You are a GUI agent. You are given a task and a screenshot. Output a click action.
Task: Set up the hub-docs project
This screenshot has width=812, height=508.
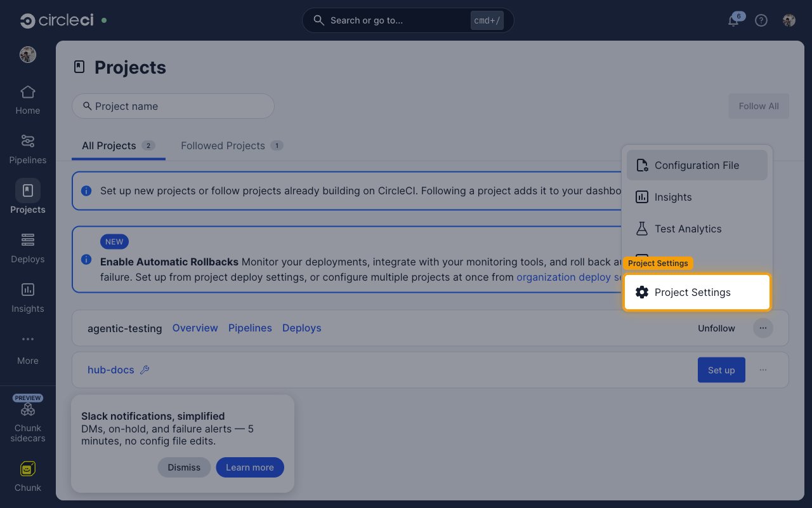721,370
